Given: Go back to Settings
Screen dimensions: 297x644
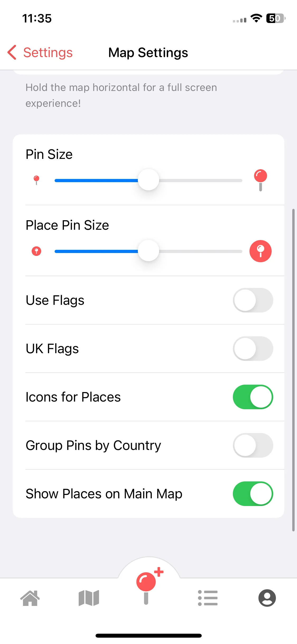Looking at the screenshot, I should 40,52.
